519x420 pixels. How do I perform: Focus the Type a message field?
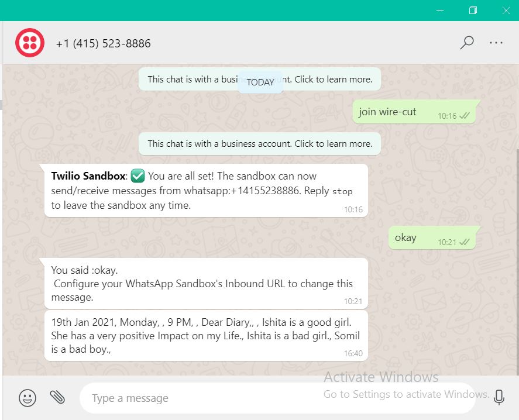[277, 398]
